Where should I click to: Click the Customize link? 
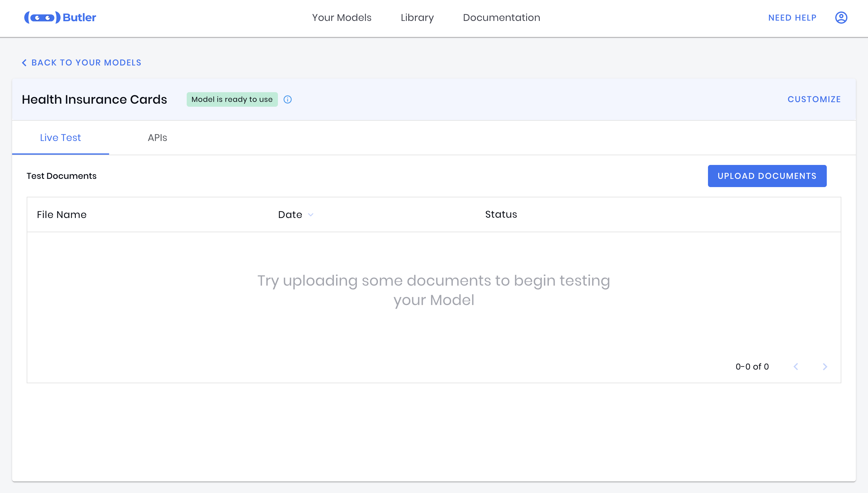click(814, 99)
